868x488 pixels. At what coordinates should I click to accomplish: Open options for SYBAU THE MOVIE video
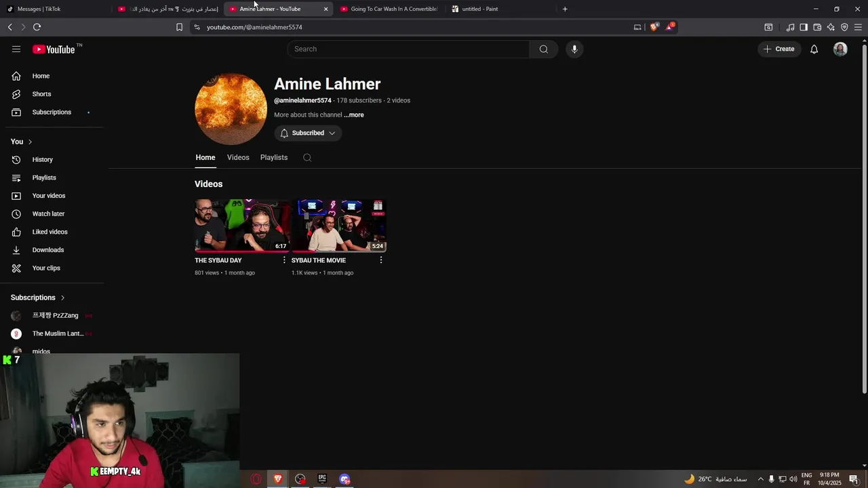[380, 260]
